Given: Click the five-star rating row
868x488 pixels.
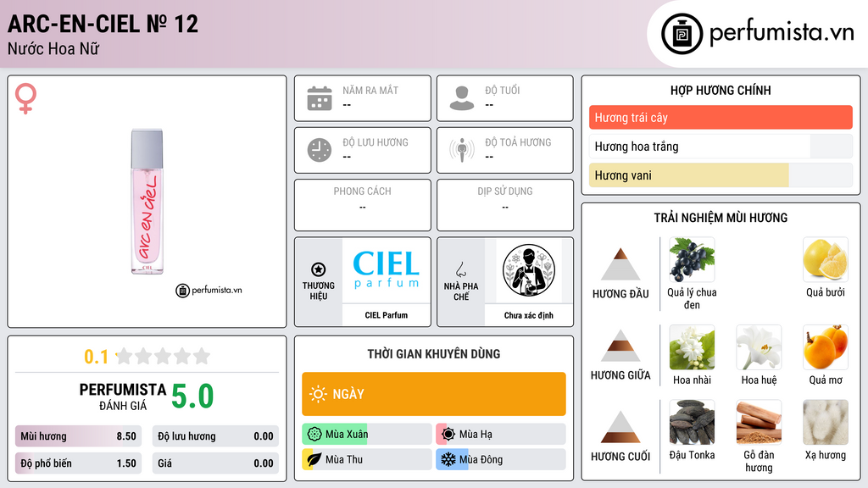Looking at the screenshot, I should click(163, 356).
